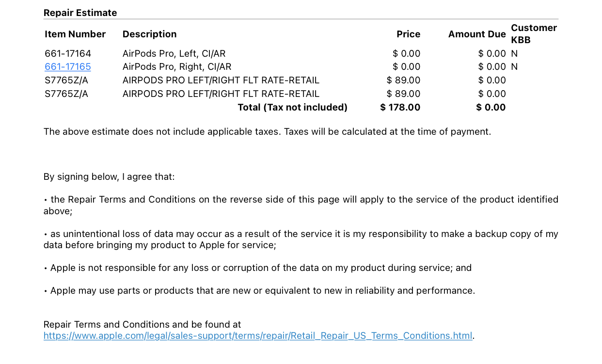The image size is (602, 364).
Task: Click the first $ 89.00 price
Action: coord(404,80)
